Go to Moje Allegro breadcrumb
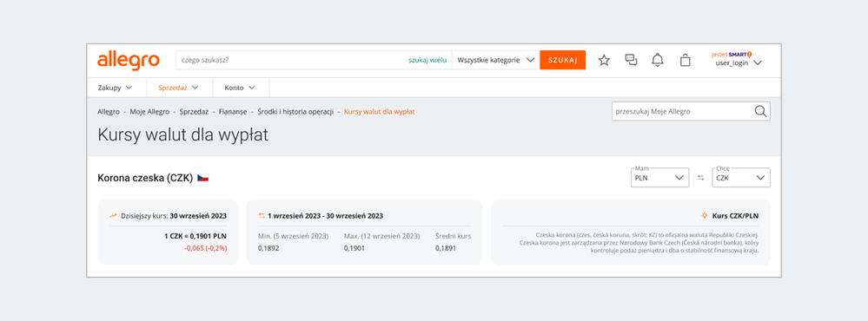868x321 pixels. pyautogui.click(x=149, y=112)
